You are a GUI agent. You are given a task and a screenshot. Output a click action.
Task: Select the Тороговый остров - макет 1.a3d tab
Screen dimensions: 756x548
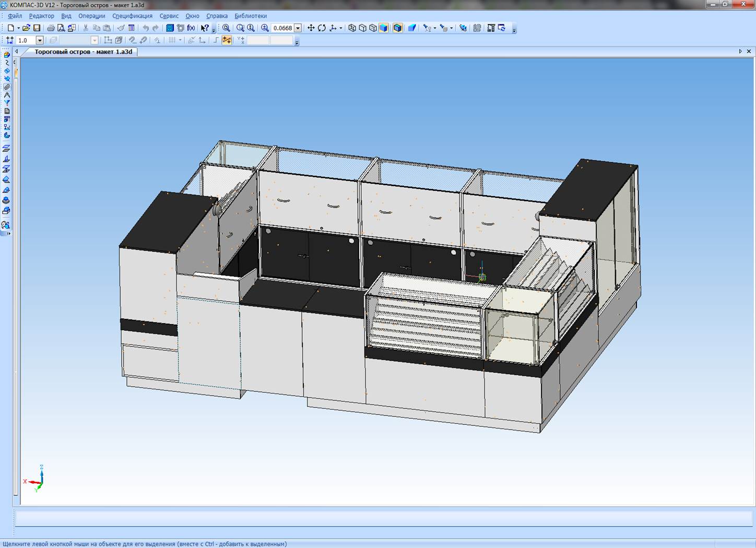[83, 52]
